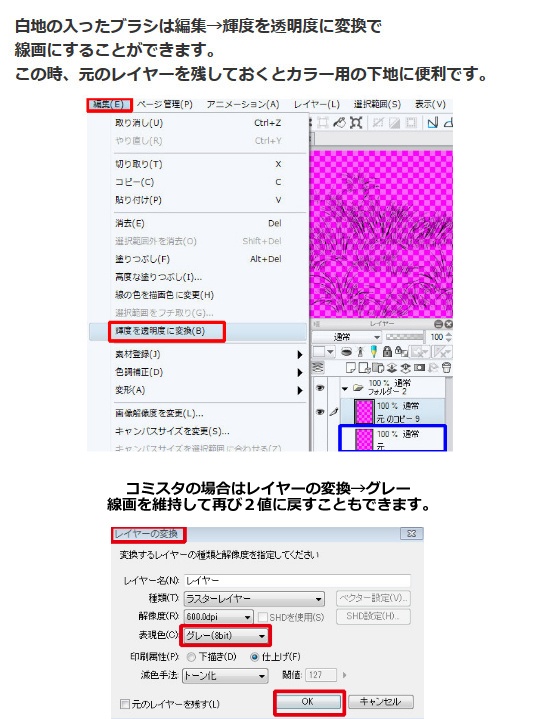
Task: Click the new vector layer icon
Action: pos(365,368)
